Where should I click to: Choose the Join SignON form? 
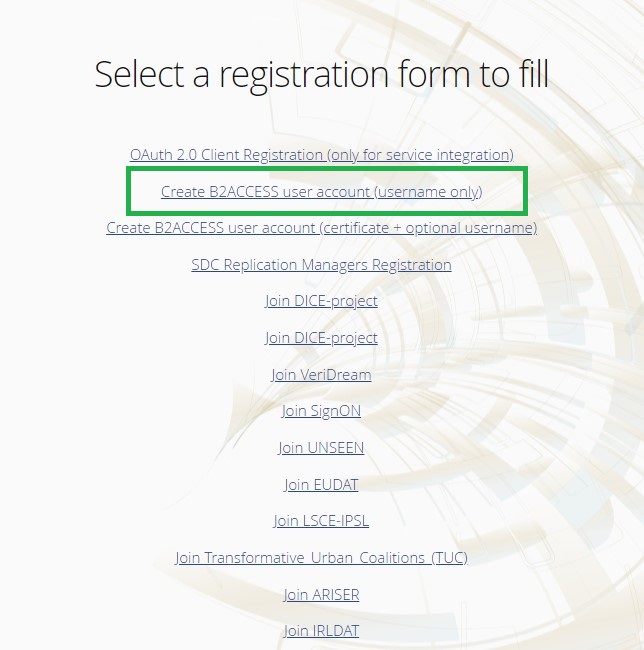(321, 411)
